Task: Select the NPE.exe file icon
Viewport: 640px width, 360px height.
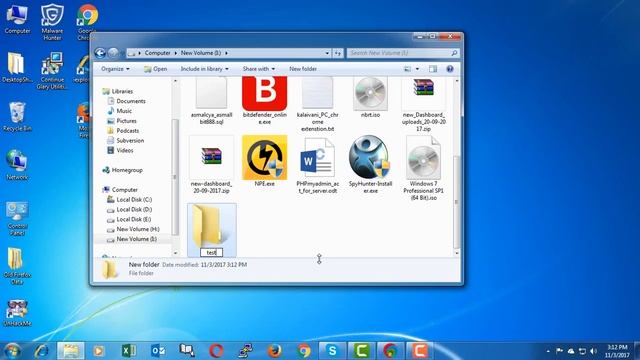Action: (264, 158)
